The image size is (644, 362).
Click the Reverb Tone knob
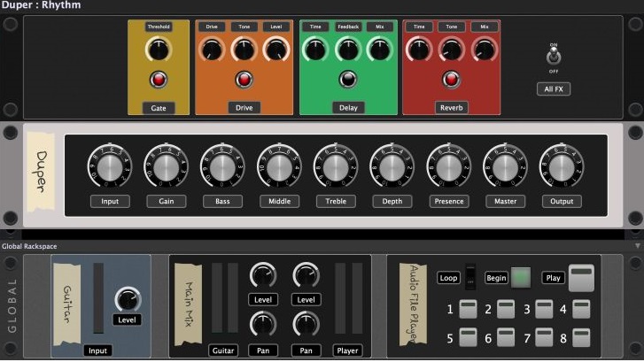coord(451,50)
